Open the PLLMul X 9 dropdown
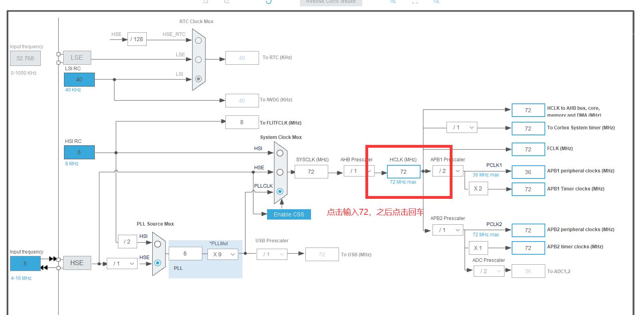 (x=223, y=254)
